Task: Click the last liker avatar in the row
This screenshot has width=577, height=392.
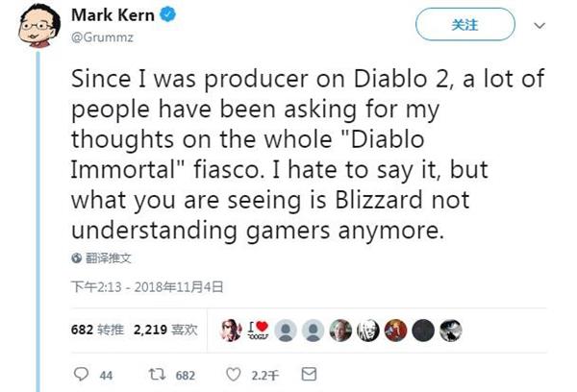Action: [x=451, y=330]
